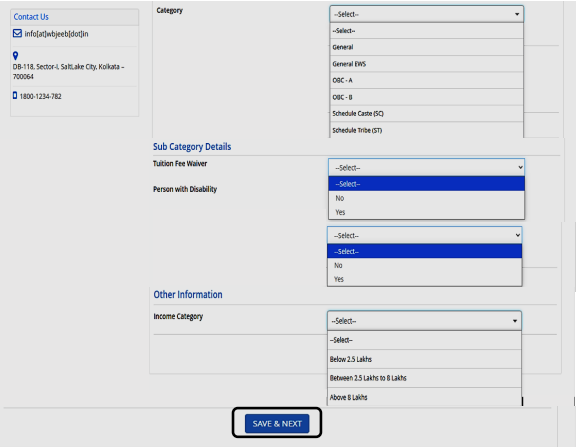Open the Income Category dropdown
This screenshot has height=447, width=577.
point(424,321)
